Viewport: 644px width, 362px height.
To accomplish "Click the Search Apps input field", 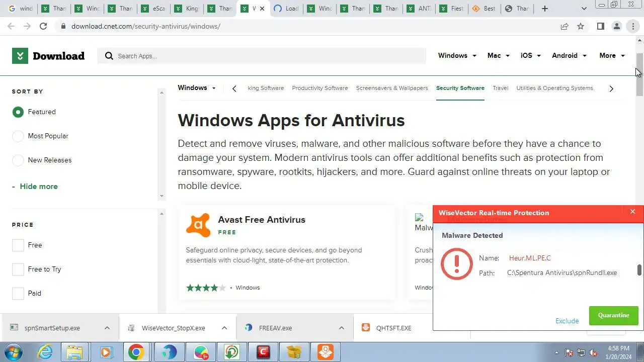I will tap(262, 56).
